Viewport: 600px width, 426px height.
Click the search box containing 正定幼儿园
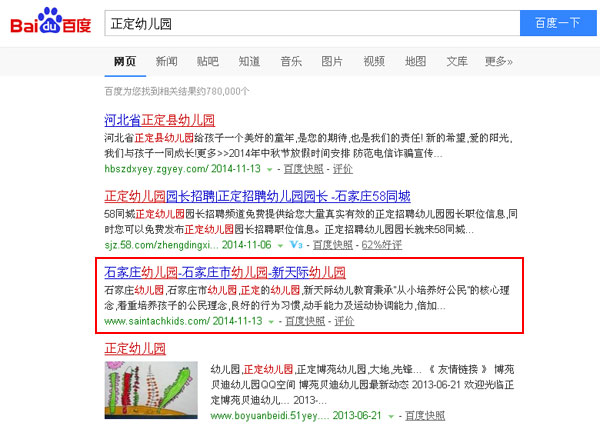tap(312, 23)
